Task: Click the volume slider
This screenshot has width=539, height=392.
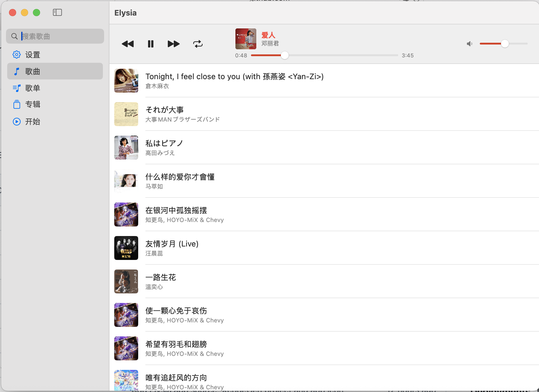Action: [503, 44]
